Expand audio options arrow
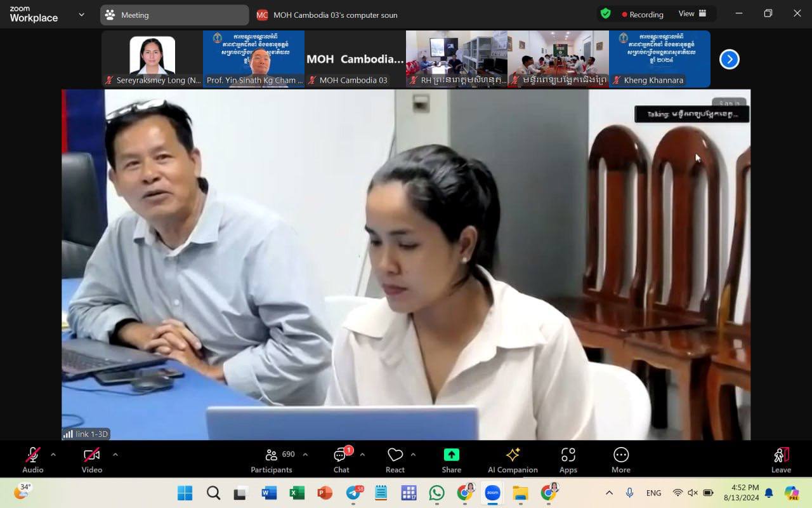Screen dimensions: 812x508 (x=53, y=455)
